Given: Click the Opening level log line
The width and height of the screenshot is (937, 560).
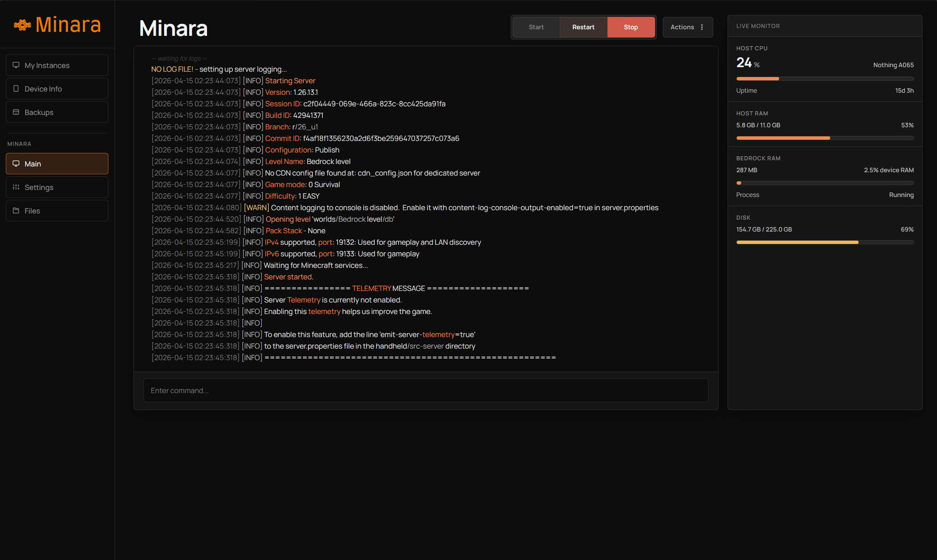Looking at the screenshot, I should point(273,219).
